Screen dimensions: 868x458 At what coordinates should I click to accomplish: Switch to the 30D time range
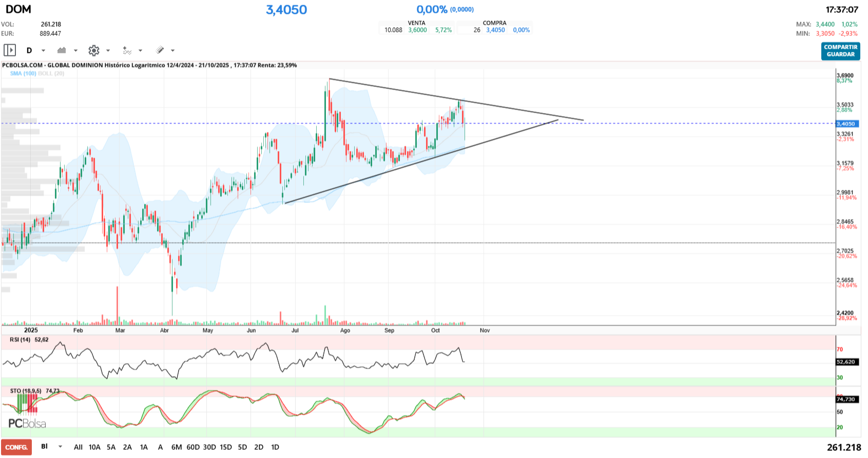(x=209, y=447)
